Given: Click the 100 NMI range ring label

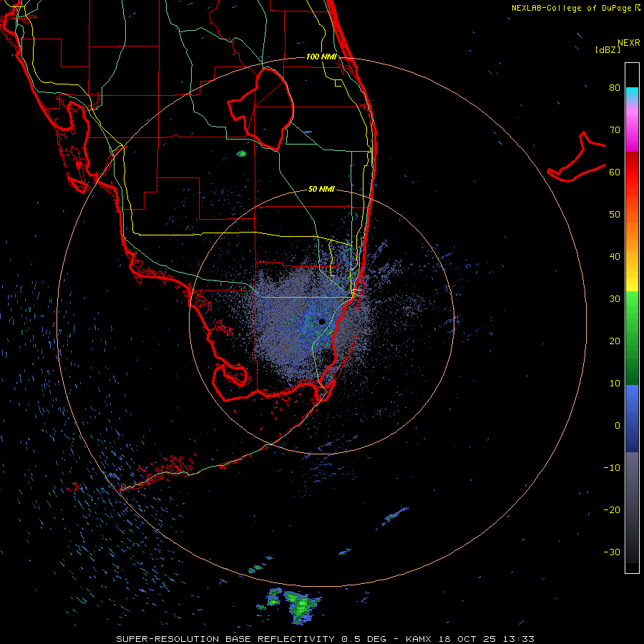Looking at the screenshot, I should coord(321,57).
